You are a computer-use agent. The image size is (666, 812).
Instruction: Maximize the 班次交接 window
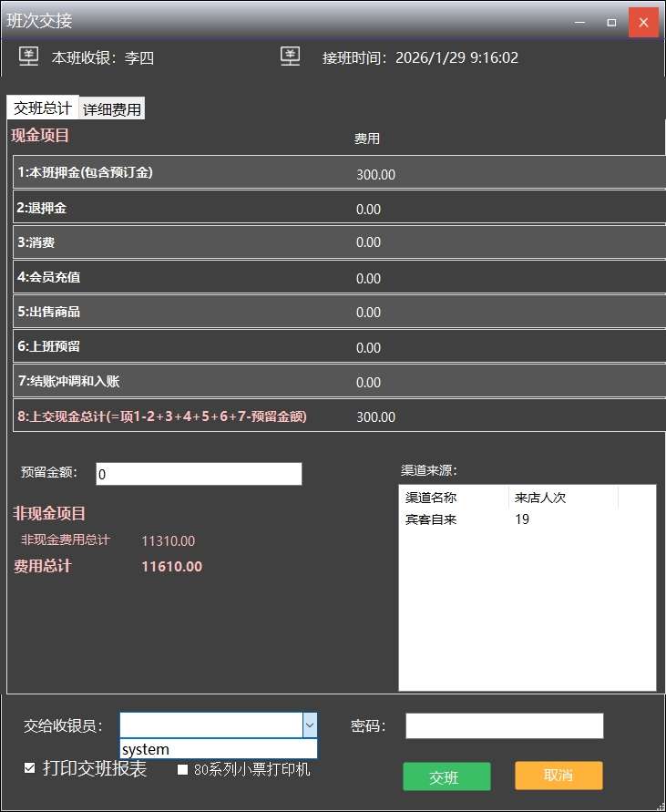pos(611,22)
